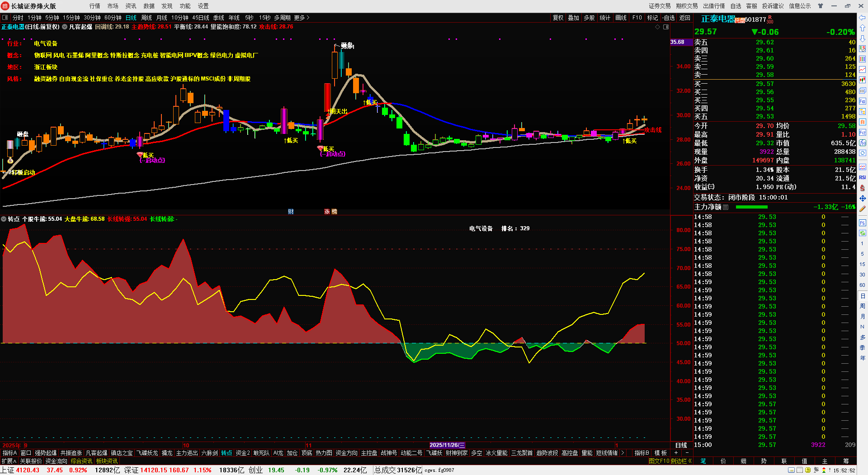
Task: Click the panel layout icon left of 分时
Action: coord(5,18)
